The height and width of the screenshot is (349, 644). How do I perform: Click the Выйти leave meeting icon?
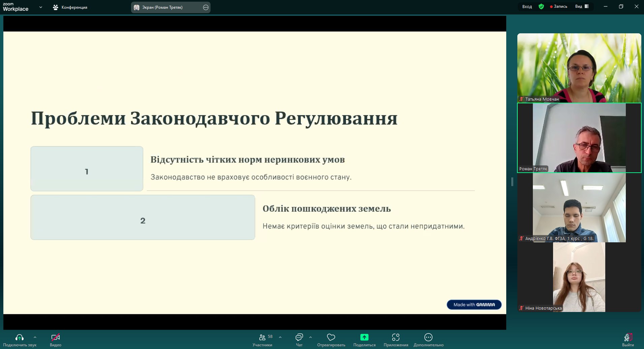click(x=628, y=337)
